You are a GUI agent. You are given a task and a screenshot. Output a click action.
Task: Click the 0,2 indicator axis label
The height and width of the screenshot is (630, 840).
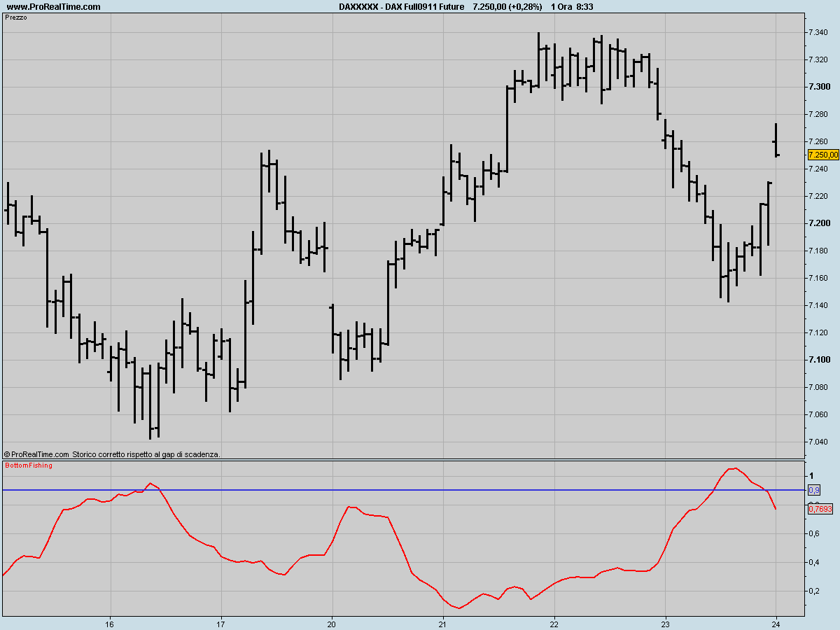(x=813, y=591)
